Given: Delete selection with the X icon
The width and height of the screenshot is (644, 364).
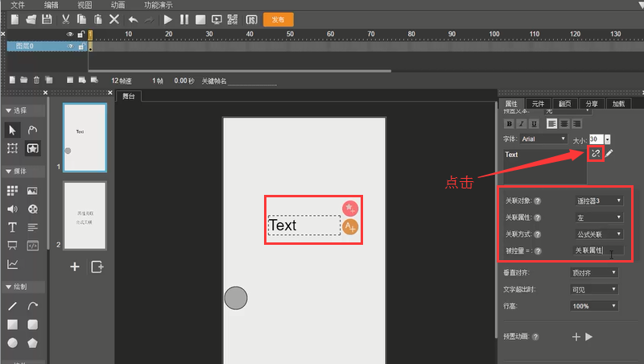Looking at the screenshot, I should [x=114, y=19].
